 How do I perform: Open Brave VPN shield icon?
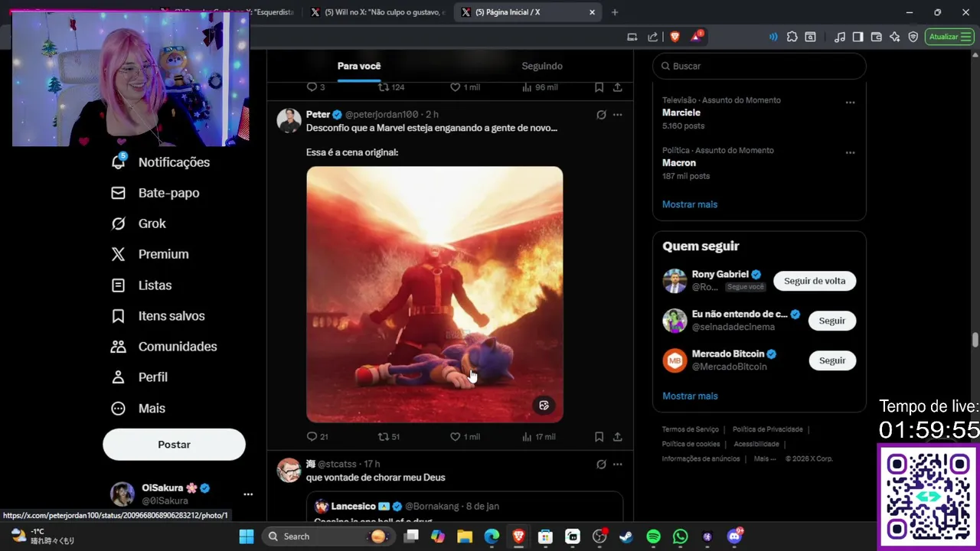pyautogui.click(x=913, y=37)
